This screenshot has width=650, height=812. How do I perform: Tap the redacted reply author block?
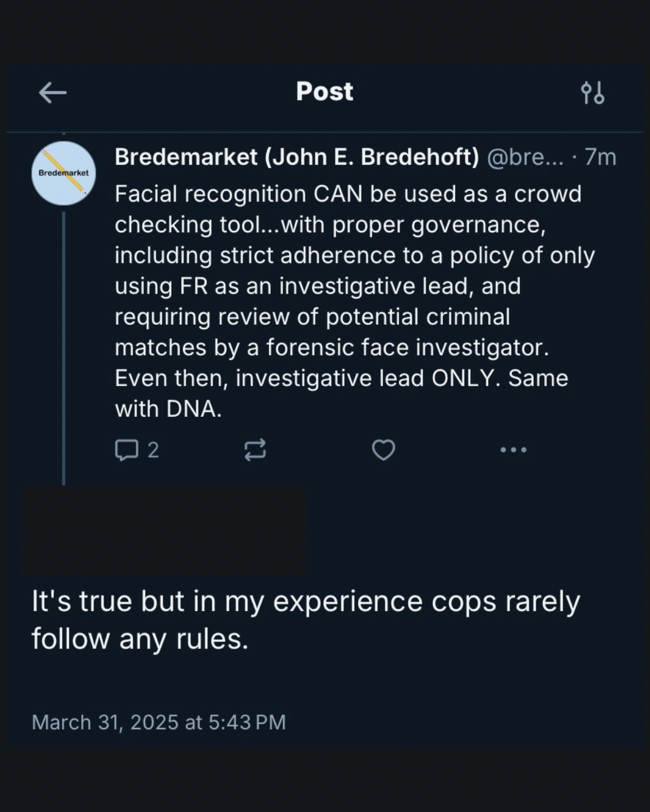click(x=164, y=532)
